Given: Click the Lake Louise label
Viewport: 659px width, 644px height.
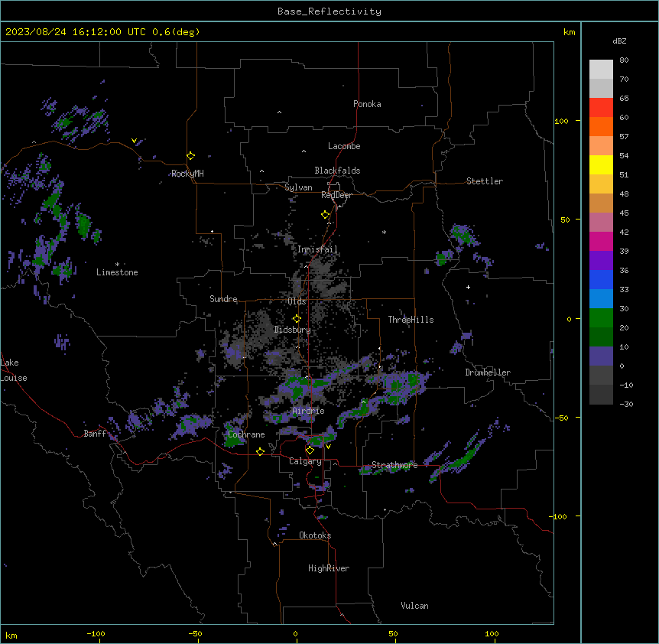Looking at the screenshot, I should coord(14,370).
